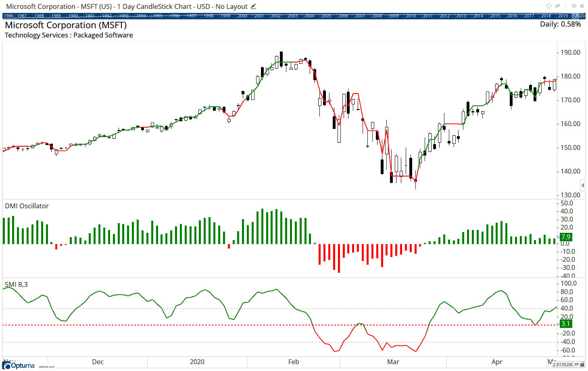Viewport: 588px width, 371px height.
Task: Click the green 7.9 DMI value tag
Action: pyautogui.click(x=565, y=237)
